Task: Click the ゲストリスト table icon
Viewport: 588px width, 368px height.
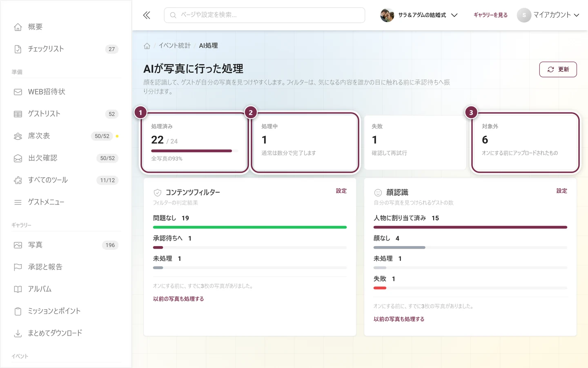Action: point(18,114)
